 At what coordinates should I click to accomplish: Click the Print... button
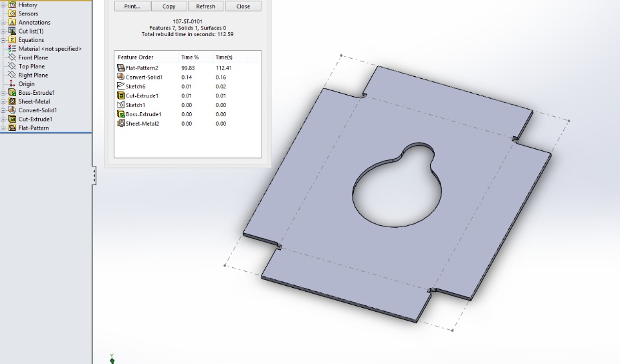(132, 6)
